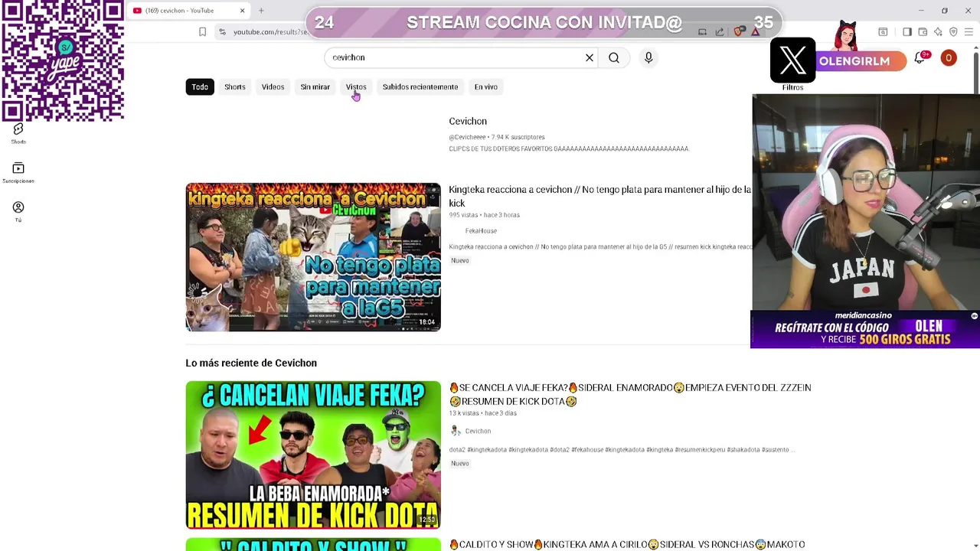980x551 pixels.
Task: Show En vivo results
Action: pos(485,86)
